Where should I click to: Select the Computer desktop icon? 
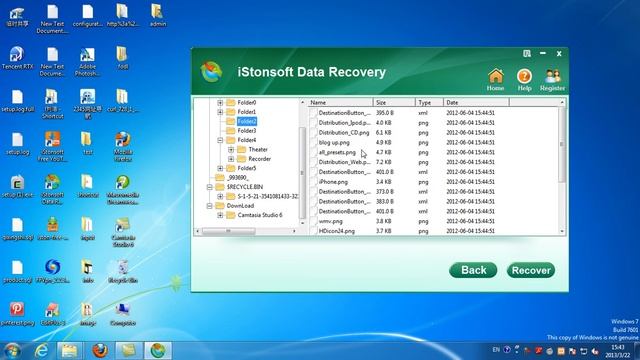[x=122, y=314]
